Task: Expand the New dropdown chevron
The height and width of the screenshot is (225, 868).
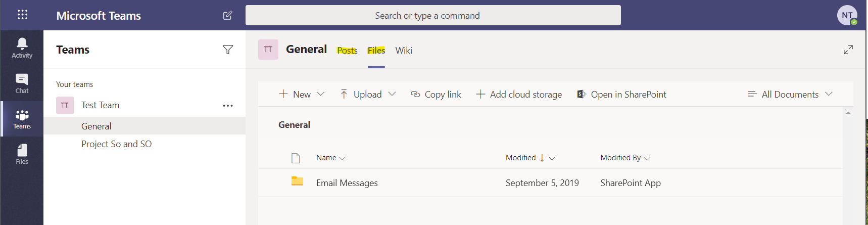Action: coord(320,94)
